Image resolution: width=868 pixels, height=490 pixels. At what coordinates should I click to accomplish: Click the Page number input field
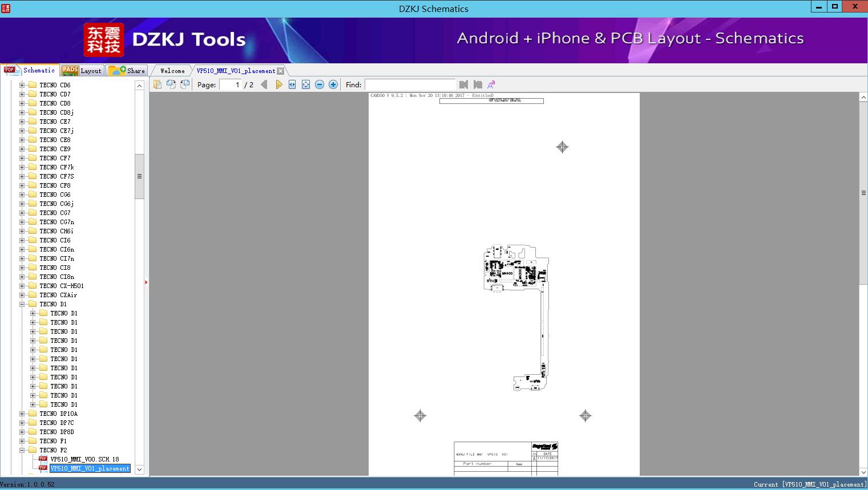click(x=231, y=84)
